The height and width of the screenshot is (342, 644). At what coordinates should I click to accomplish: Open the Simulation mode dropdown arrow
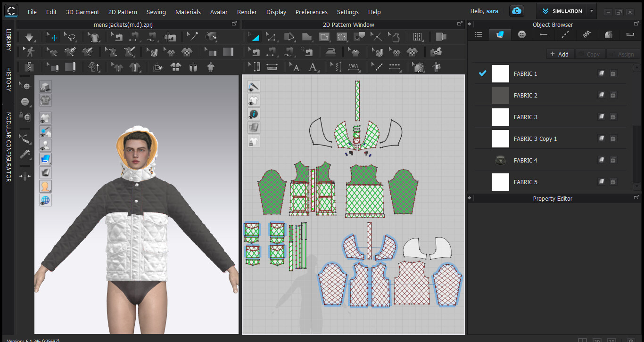[x=591, y=11]
